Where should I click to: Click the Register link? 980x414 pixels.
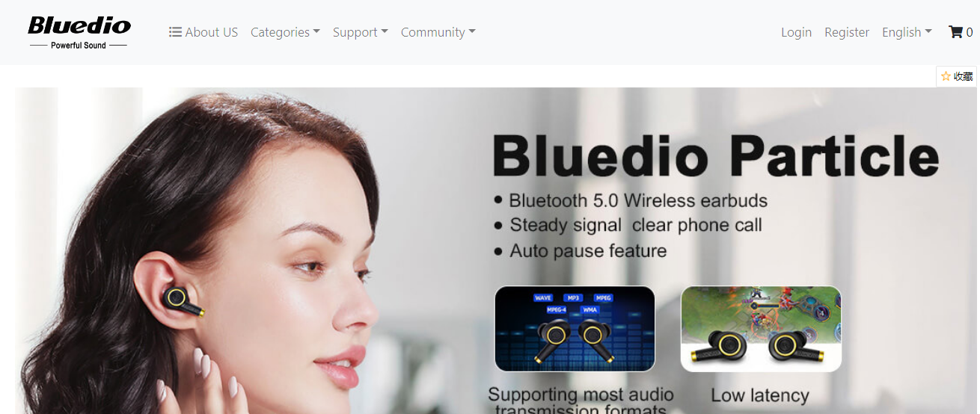pos(847,32)
